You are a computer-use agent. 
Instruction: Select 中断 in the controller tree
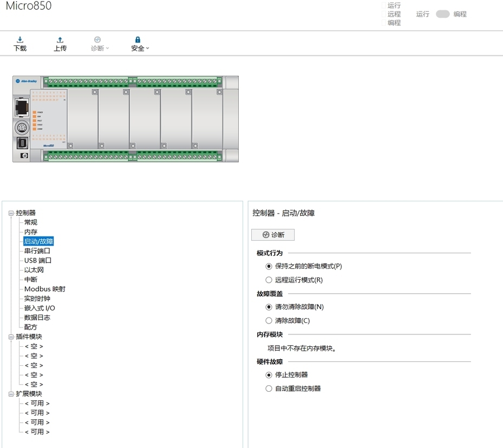point(31,279)
